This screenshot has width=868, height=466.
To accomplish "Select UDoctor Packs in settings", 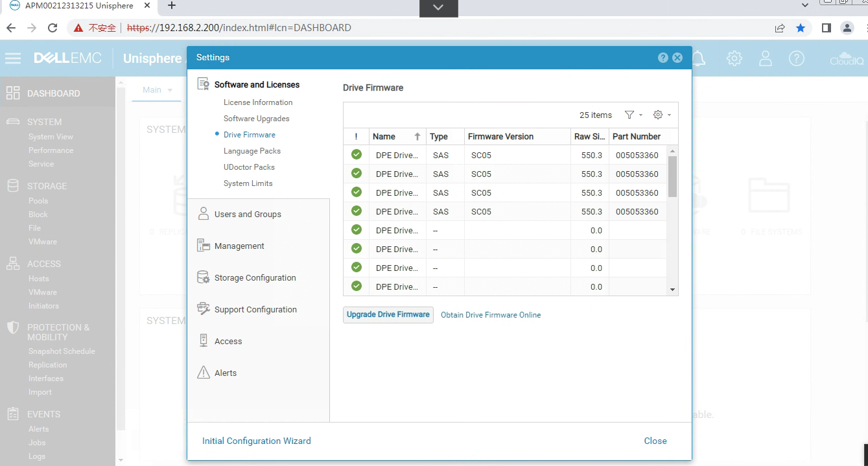I will coord(249,167).
